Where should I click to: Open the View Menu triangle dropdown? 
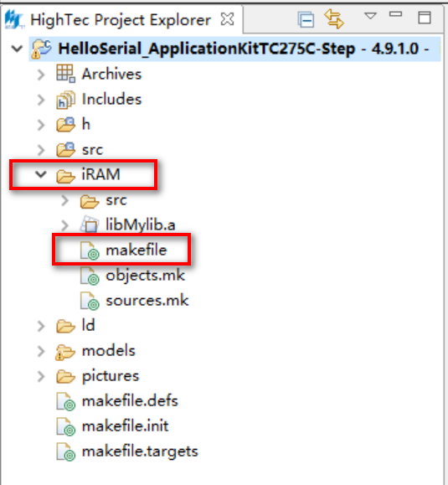point(370,15)
